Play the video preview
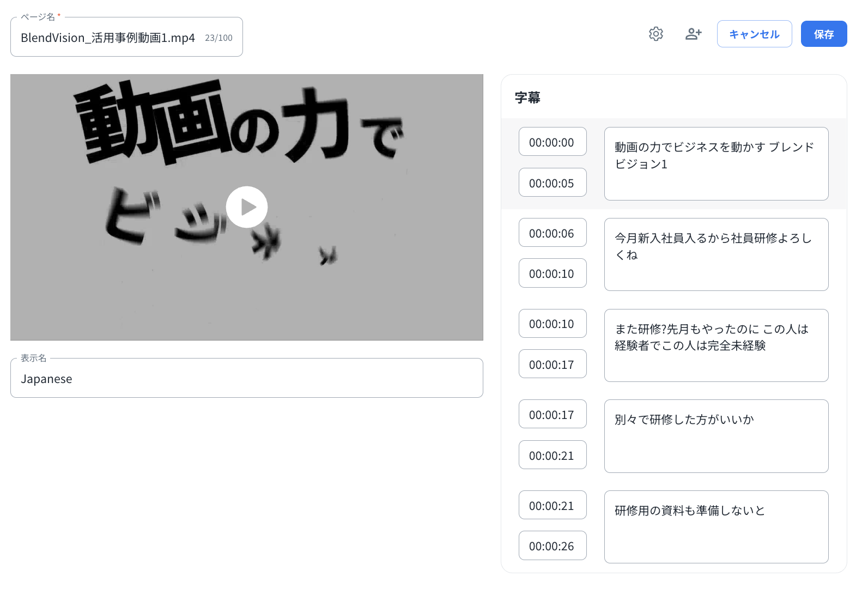868x595 pixels. (247, 207)
